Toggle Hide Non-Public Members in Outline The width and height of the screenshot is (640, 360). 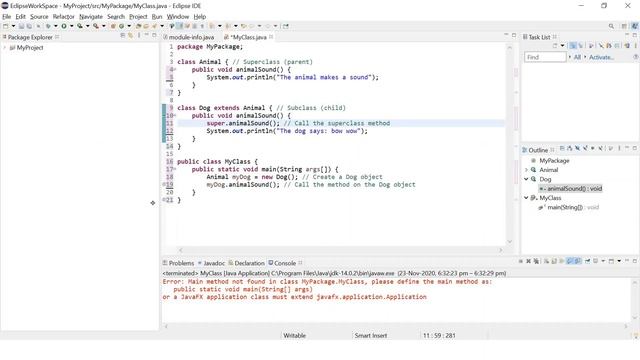coord(593,149)
